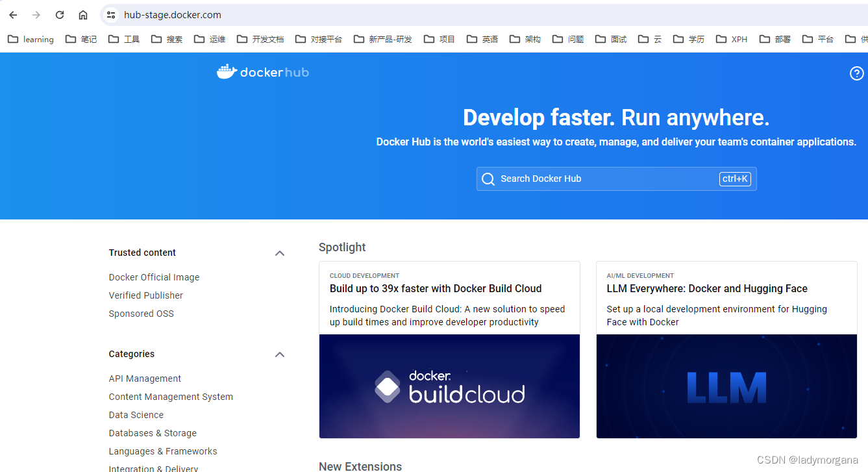Open the 面试 bookmarks folder
Screen dimensions: 868x472
pyautogui.click(x=611, y=39)
